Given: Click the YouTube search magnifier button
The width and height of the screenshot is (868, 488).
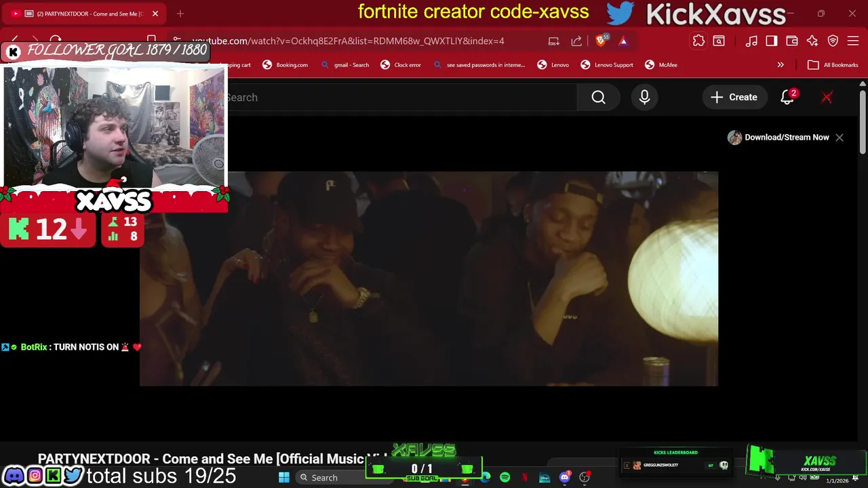Looking at the screenshot, I should click(x=598, y=98).
